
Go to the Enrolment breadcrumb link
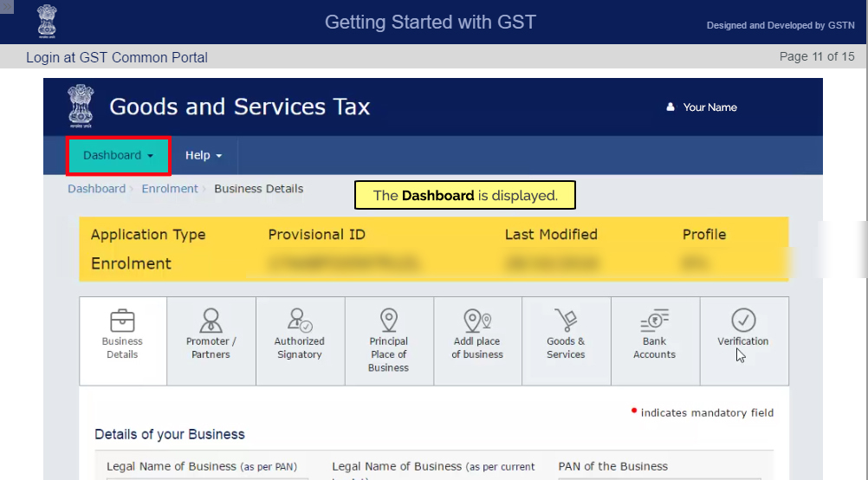(170, 189)
